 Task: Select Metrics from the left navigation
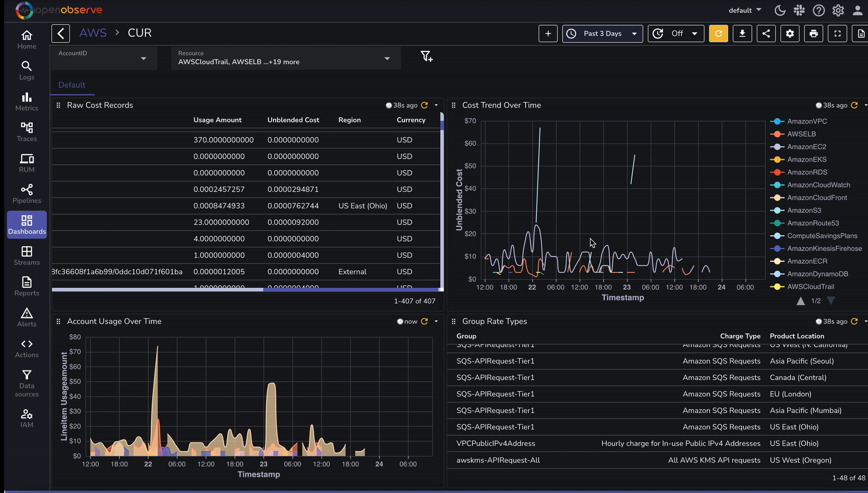pos(27,102)
